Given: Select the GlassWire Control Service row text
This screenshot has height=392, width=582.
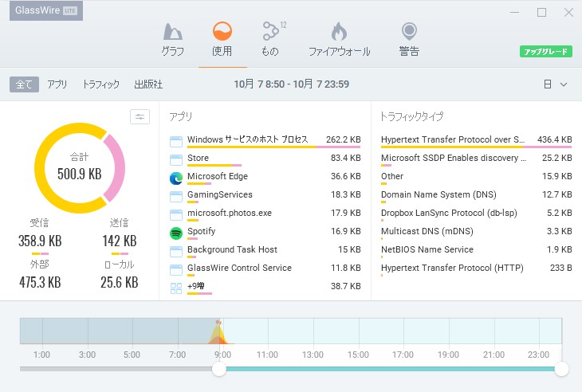Looking at the screenshot, I should [239, 268].
